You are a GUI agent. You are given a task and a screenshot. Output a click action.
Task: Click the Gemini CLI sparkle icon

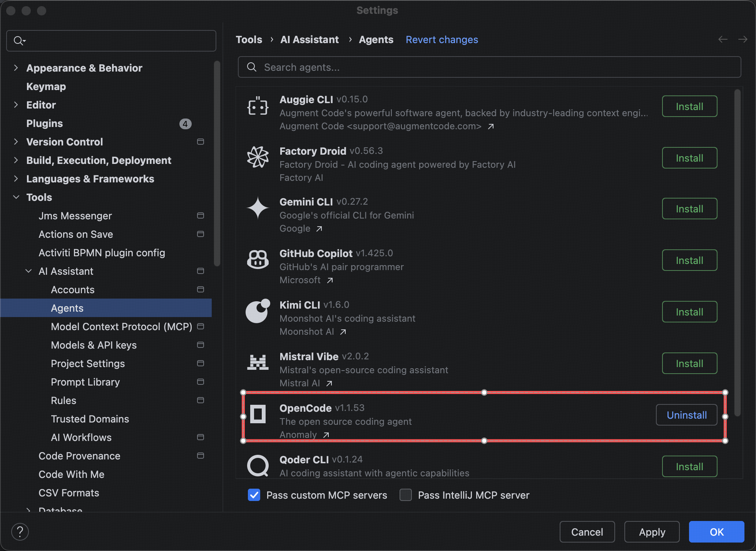coord(258,208)
